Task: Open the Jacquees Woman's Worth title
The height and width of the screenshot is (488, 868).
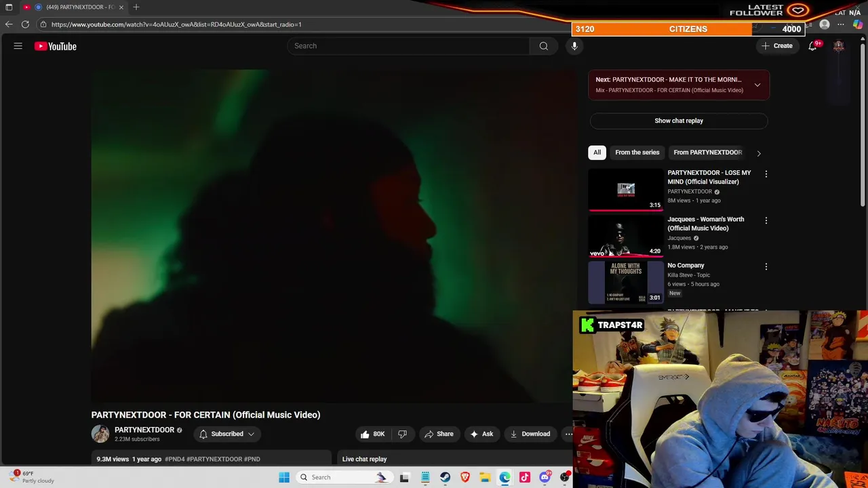Action: [706, 224]
